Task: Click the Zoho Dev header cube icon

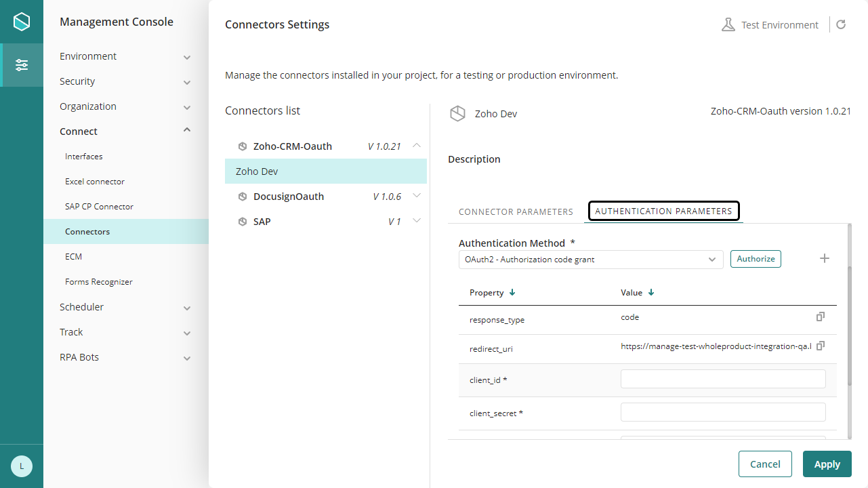Action: pyautogui.click(x=458, y=114)
